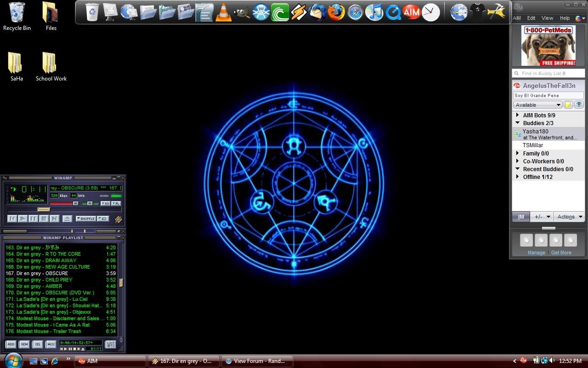Open the Actions dropdown in AIM
The width and height of the screenshot is (588, 368).
click(x=569, y=217)
